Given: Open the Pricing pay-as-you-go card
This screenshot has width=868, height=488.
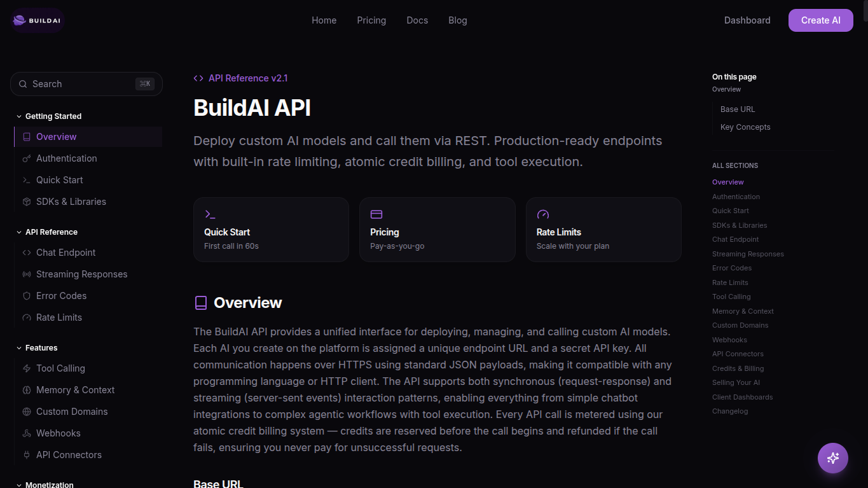Looking at the screenshot, I should (x=437, y=230).
